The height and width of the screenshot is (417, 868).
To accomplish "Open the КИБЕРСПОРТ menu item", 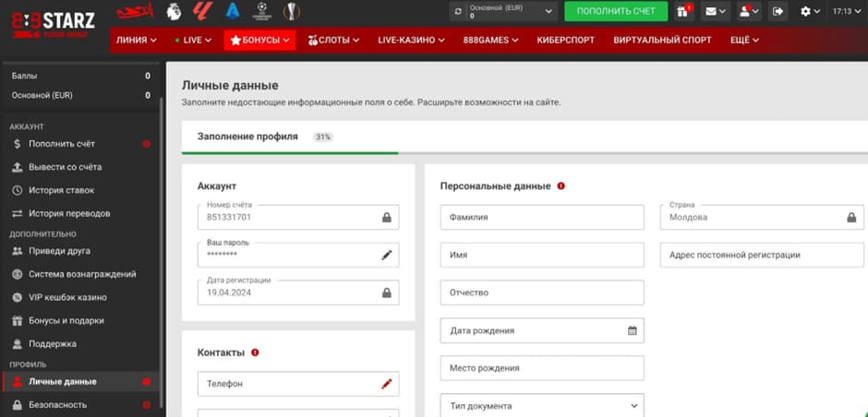I will point(566,40).
